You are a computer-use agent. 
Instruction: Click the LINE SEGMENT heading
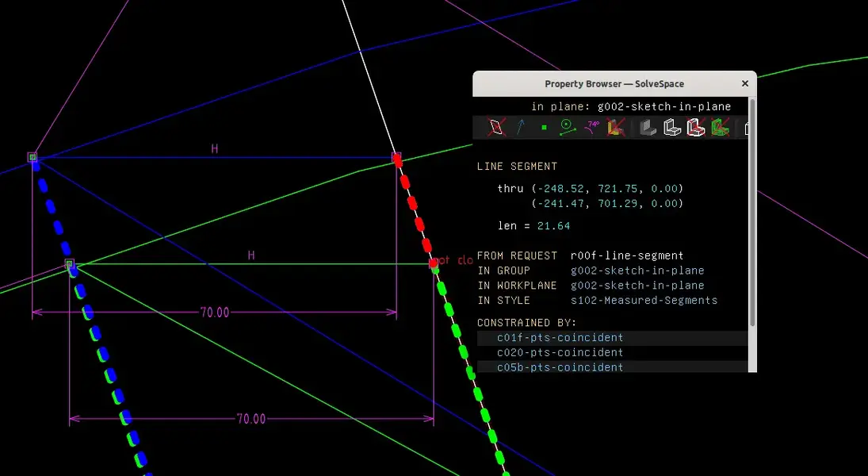click(x=517, y=167)
